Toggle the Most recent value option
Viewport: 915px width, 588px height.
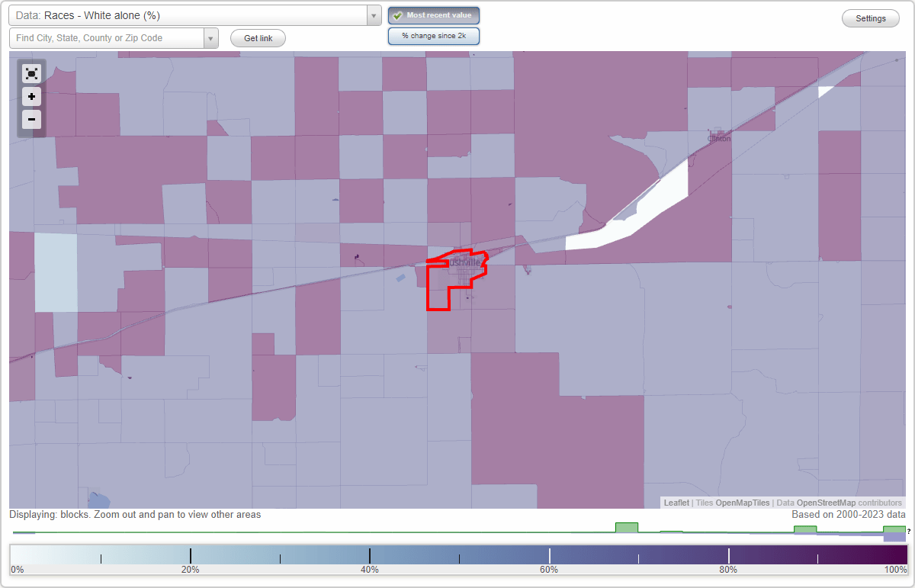tap(433, 14)
